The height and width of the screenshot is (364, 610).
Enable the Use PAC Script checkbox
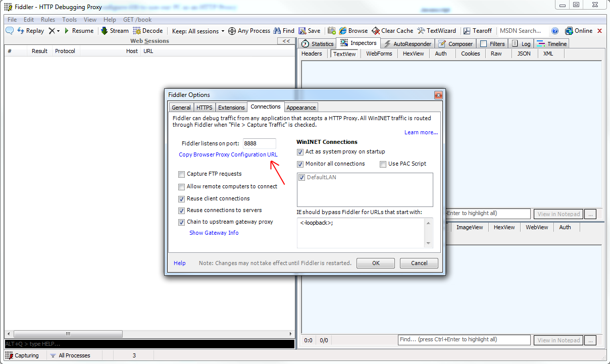click(383, 164)
